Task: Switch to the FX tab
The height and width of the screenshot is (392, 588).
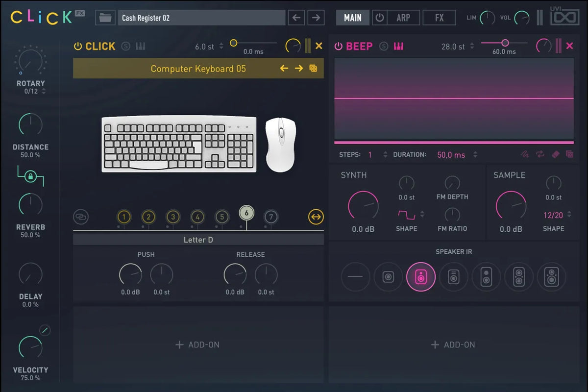Action: pyautogui.click(x=439, y=18)
